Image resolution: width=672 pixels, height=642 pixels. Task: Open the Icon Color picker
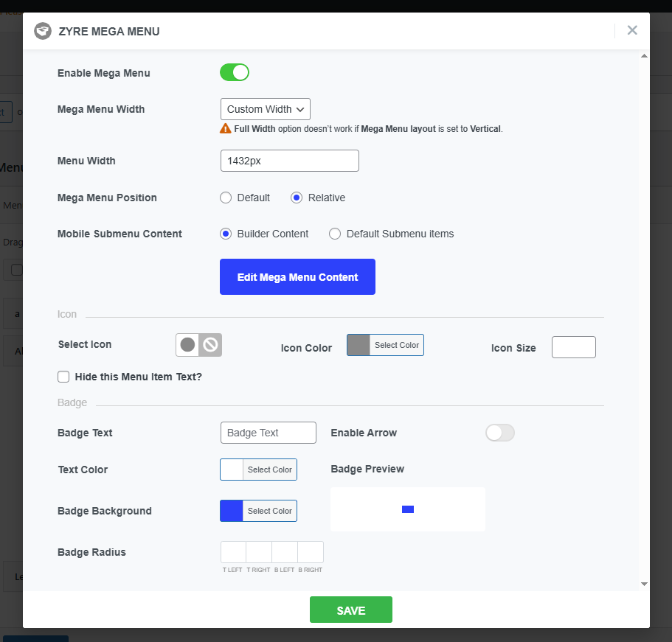(385, 345)
